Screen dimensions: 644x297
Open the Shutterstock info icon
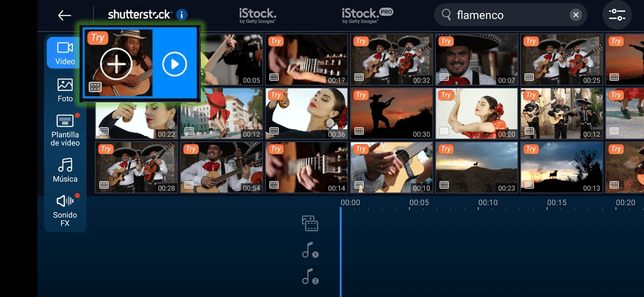coord(182,14)
